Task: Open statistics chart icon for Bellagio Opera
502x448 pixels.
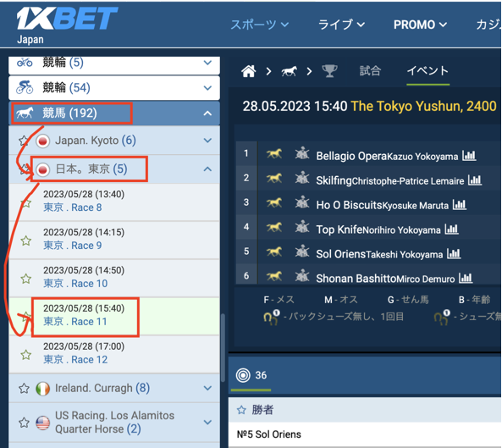Action: tap(469, 156)
